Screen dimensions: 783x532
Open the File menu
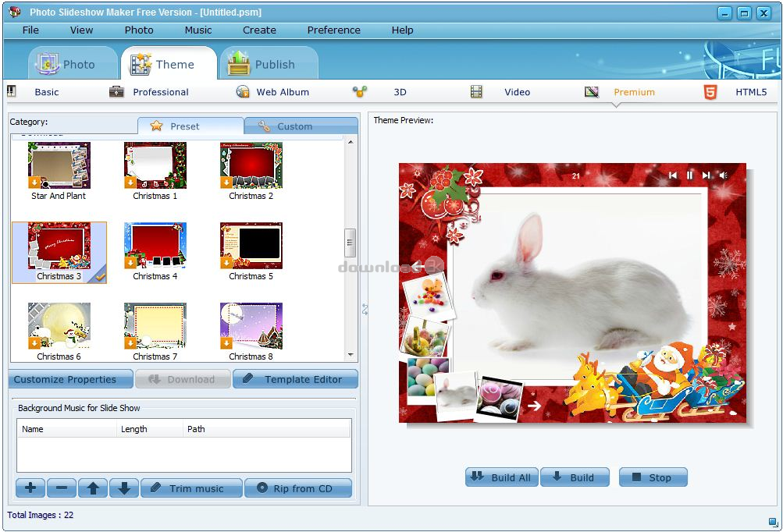pyautogui.click(x=30, y=30)
